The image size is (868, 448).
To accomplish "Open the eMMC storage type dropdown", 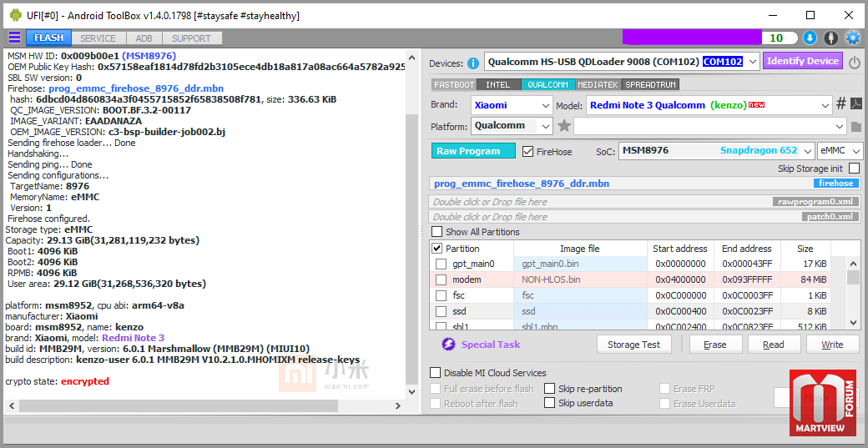I will (856, 151).
